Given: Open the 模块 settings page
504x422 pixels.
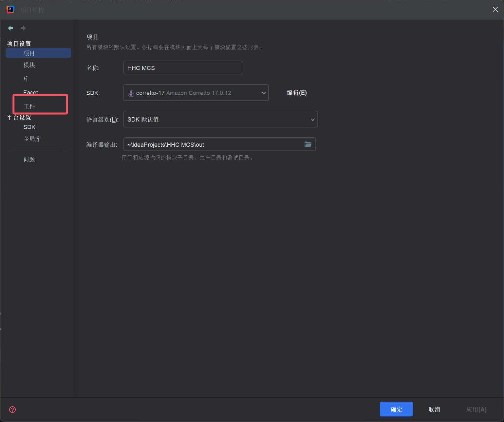Looking at the screenshot, I should pyautogui.click(x=29, y=65).
